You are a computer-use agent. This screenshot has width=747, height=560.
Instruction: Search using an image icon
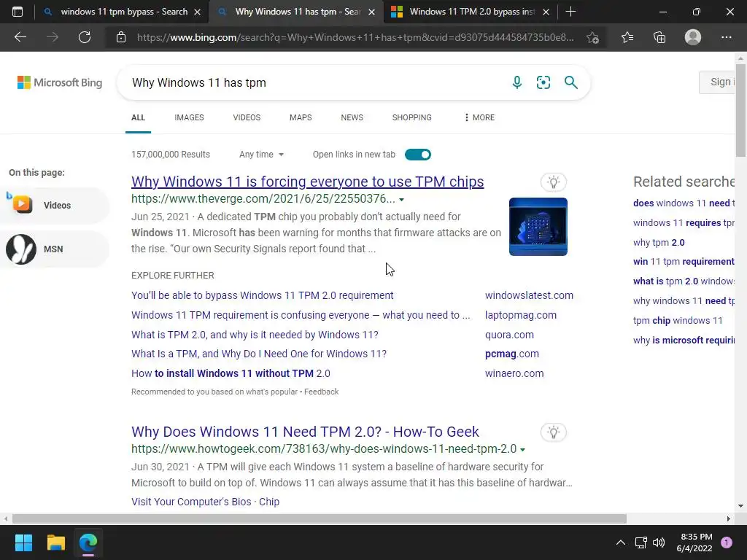coord(543,82)
